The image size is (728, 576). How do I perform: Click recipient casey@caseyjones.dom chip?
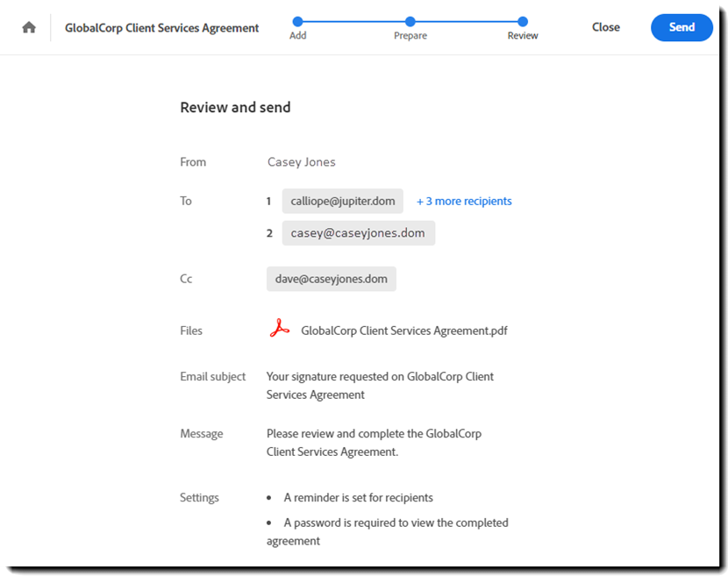[358, 233]
